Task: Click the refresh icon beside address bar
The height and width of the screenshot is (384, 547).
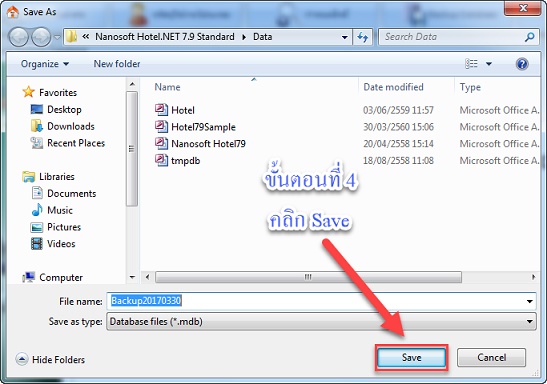Action: click(x=362, y=37)
